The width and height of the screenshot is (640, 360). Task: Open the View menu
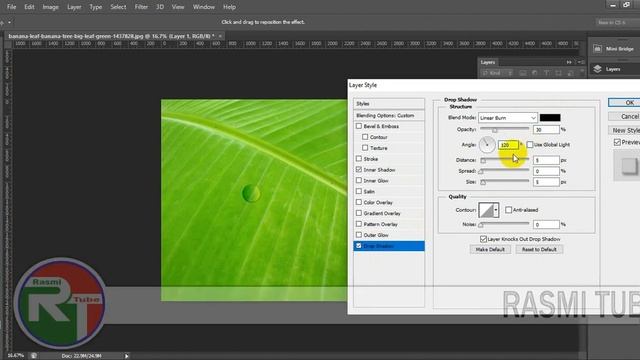(x=178, y=7)
